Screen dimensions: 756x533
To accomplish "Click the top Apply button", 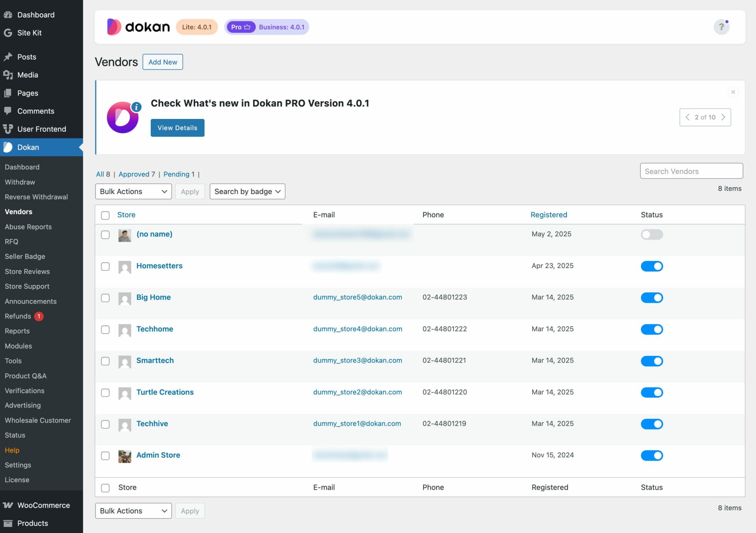I will click(190, 191).
